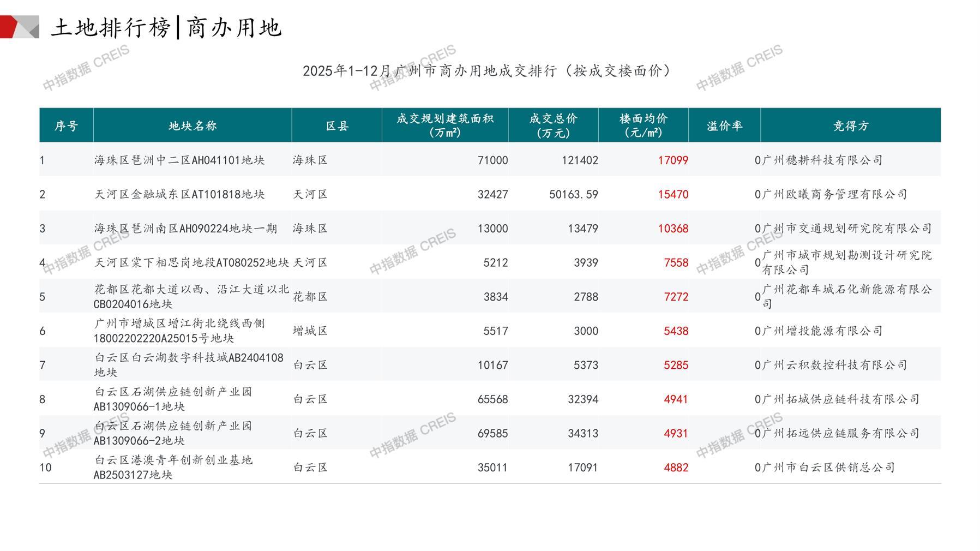Select the 增城区 district cell
The image size is (980, 551).
pos(310,331)
